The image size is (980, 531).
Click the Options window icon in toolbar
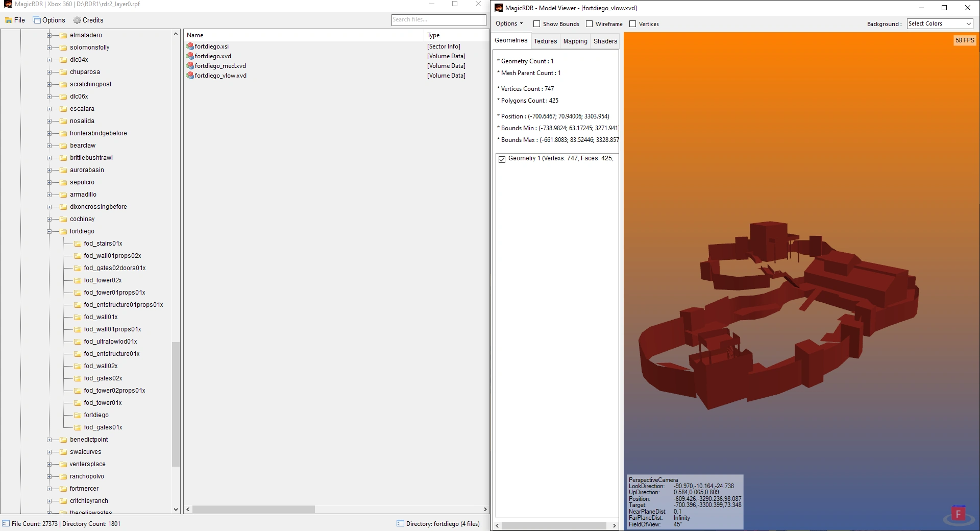click(37, 20)
